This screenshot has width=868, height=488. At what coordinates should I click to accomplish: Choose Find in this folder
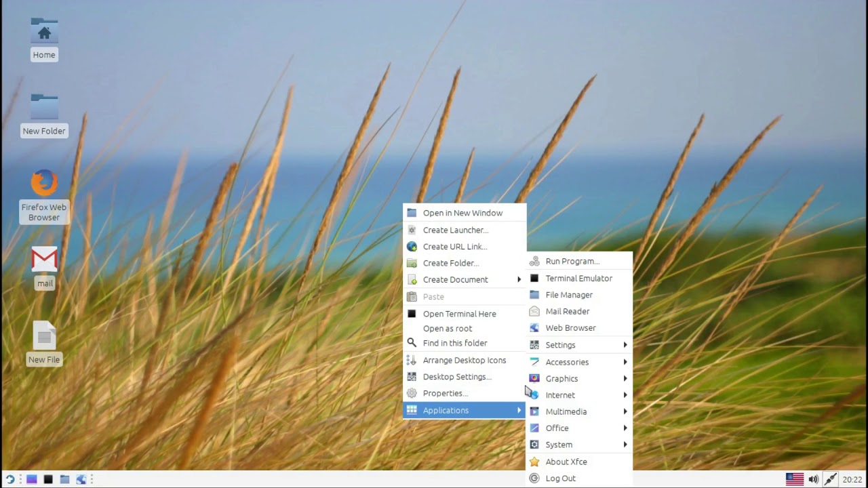click(x=465, y=343)
